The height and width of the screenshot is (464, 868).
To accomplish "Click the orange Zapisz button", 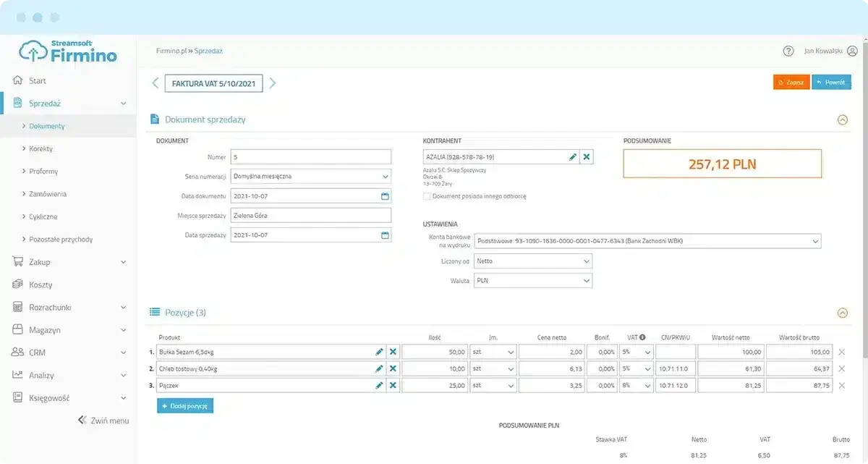I will point(791,83).
